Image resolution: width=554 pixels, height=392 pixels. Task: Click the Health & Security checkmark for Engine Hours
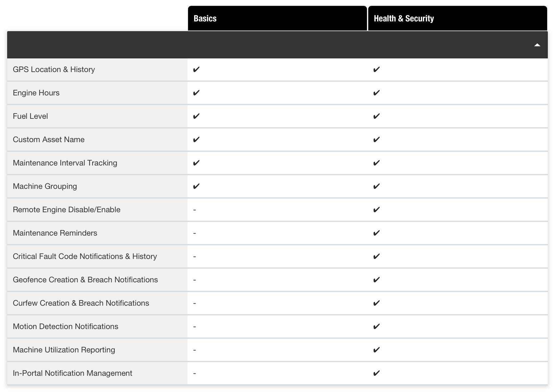[x=376, y=93]
